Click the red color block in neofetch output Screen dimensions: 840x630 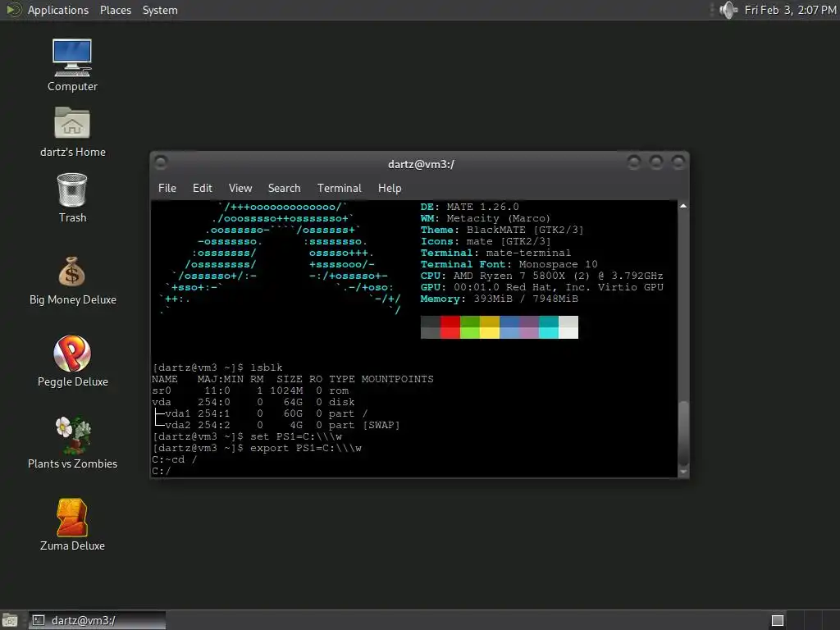point(450,326)
